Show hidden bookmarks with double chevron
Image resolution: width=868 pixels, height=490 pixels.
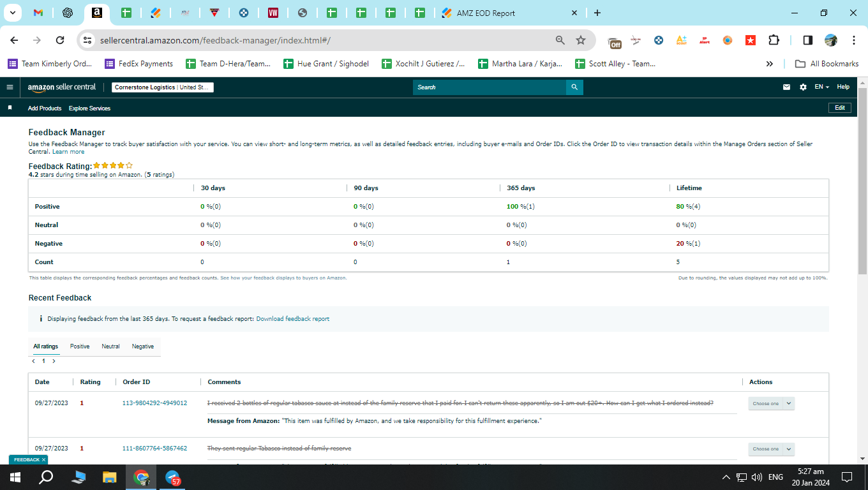tap(770, 64)
